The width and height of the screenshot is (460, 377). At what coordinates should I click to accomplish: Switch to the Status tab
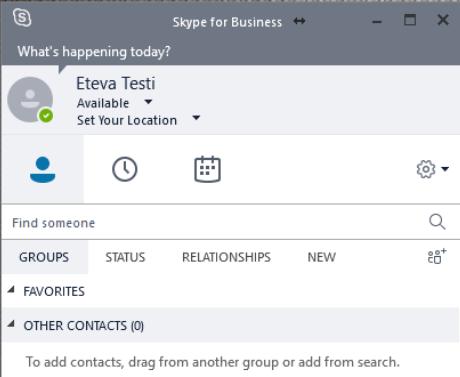tap(125, 257)
